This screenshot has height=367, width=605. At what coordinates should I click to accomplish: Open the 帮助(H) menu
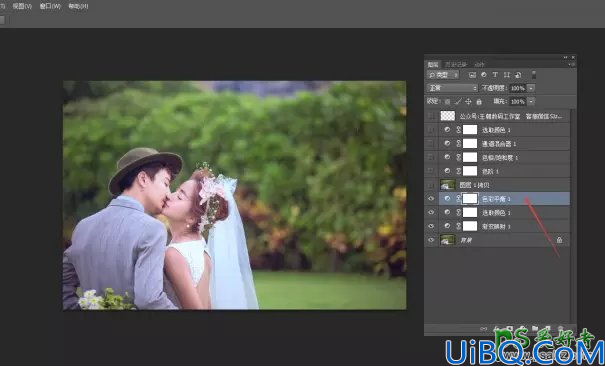78,6
